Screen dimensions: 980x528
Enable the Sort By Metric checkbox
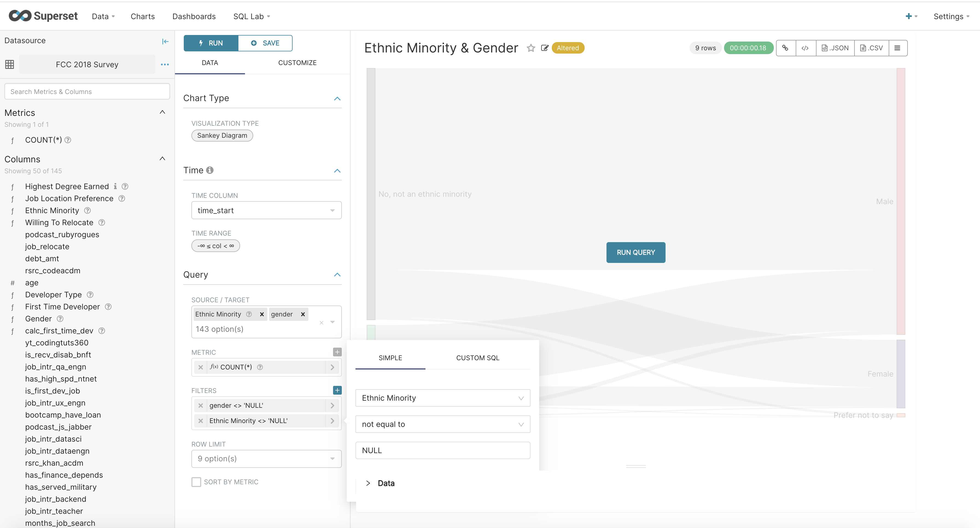(x=196, y=482)
